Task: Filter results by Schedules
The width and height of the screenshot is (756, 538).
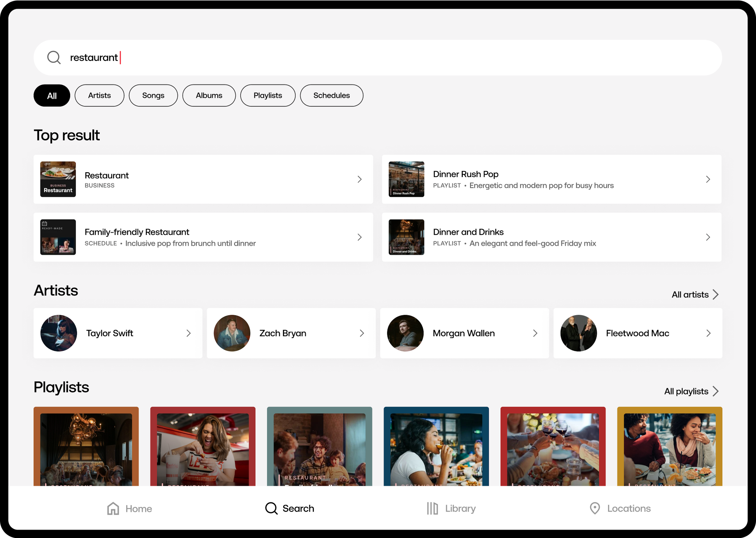Action: (x=332, y=95)
